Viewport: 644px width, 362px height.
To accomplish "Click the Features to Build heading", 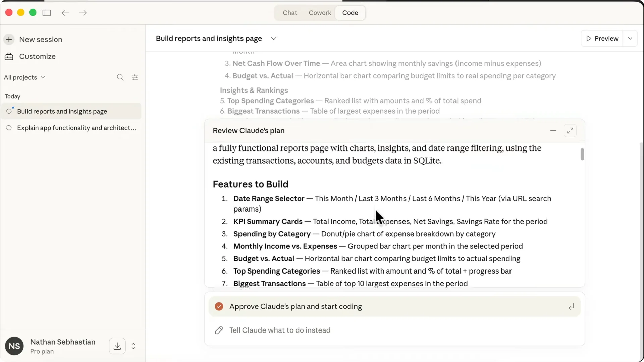I will [251, 184].
